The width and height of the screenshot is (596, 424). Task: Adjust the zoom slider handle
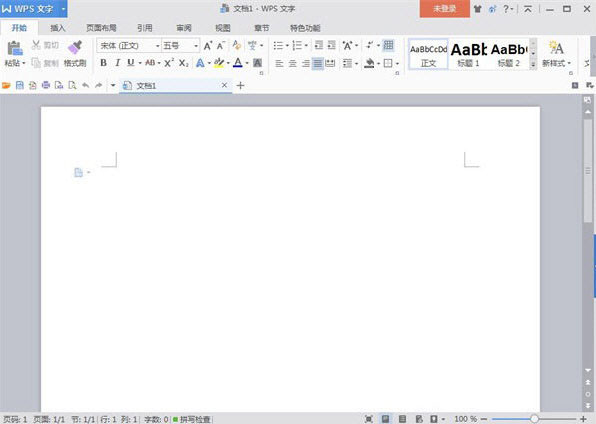point(534,419)
